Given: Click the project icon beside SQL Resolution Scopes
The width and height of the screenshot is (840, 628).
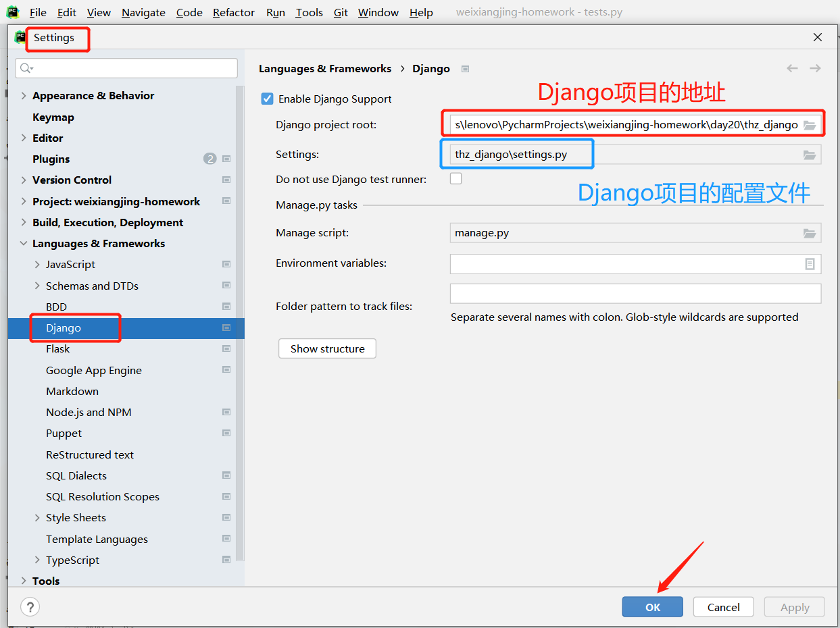Looking at the screenshot, I should (226, 496).
